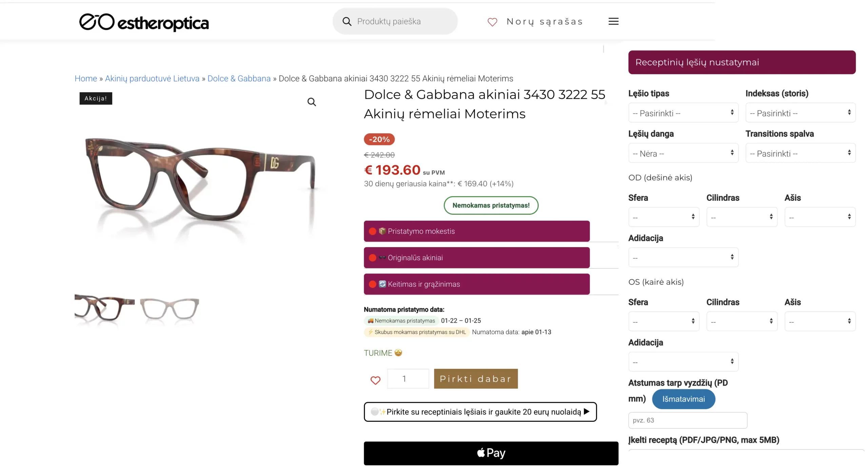Expand the Keitimas ir grąžinimas section

pyautogui.click(x=476, y=284)
